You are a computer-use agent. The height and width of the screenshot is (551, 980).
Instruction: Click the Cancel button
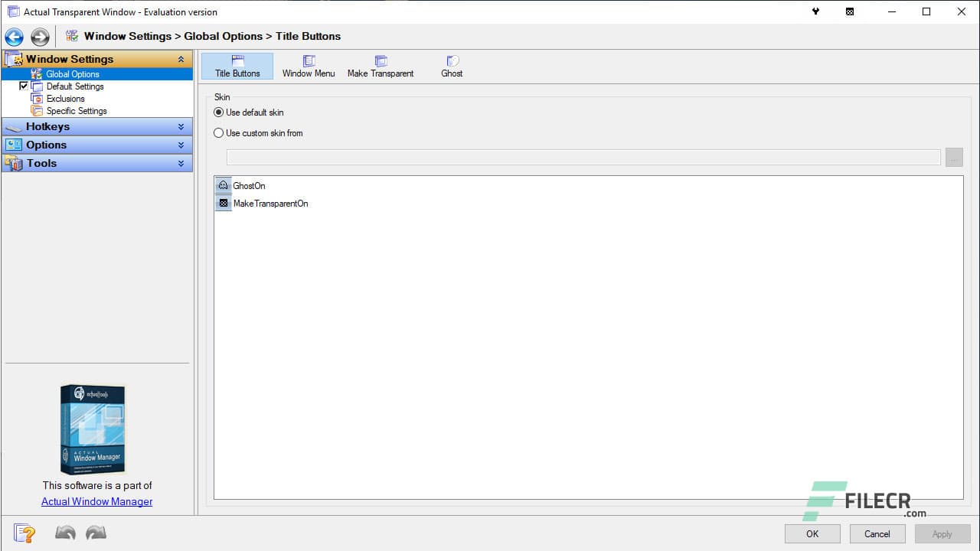[877, 533]
